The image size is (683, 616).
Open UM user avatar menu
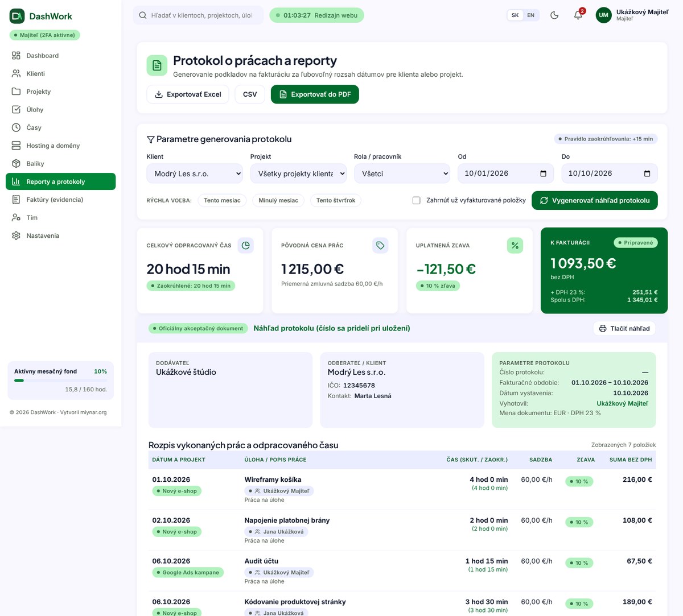pyautogui.click(x=604, y=15)
